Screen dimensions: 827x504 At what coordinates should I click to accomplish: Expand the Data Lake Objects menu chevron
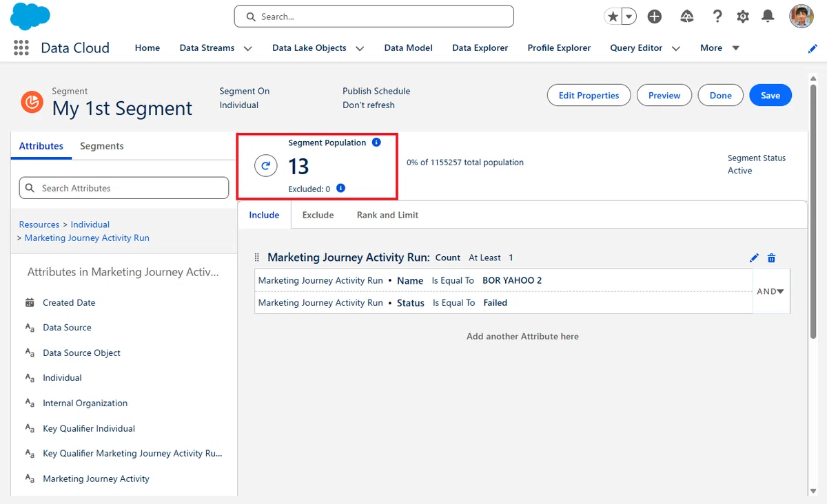360,48
